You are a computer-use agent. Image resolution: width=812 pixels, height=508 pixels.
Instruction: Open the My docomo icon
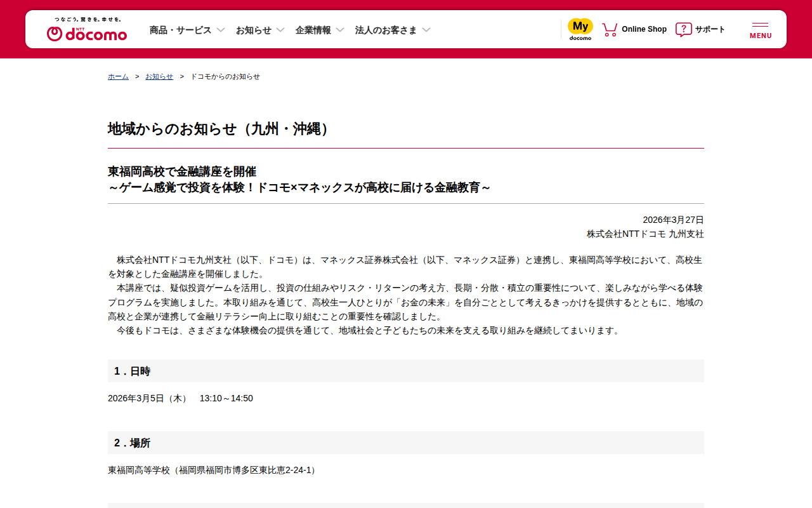pos(580,29)
